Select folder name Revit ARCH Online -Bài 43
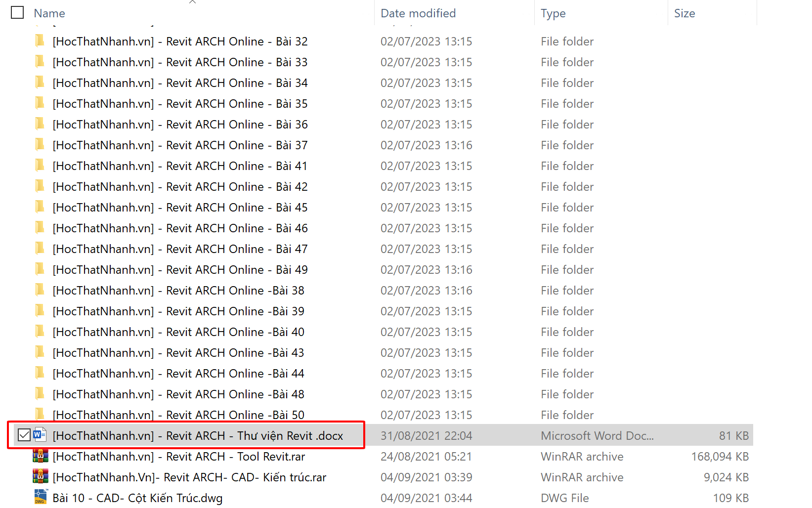812x508 pixels. point(178,353)
